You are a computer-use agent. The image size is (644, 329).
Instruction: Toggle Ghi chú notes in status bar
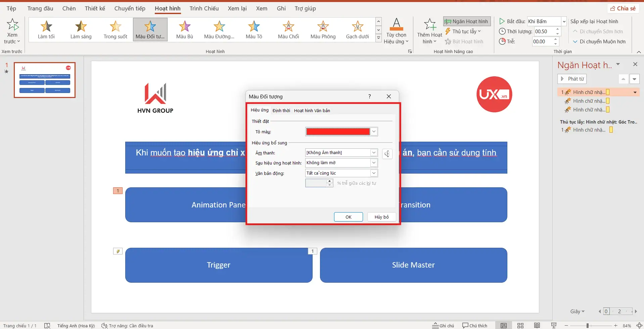tap(443, 325)
